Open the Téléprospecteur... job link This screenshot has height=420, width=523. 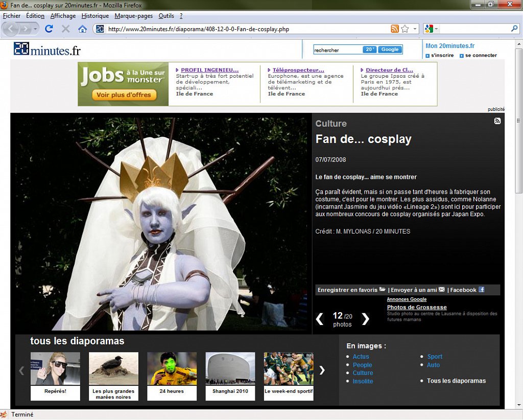[298, 70]
